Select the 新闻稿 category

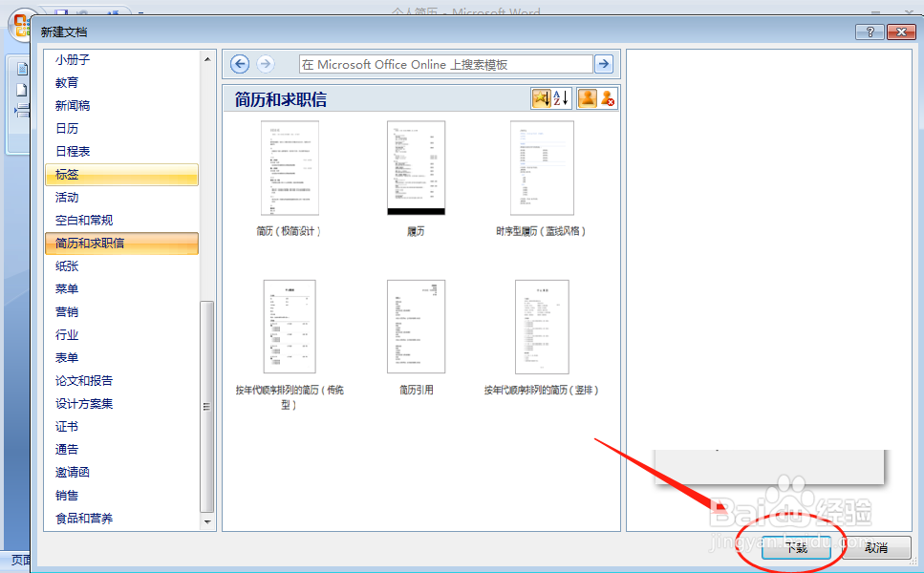122,105
